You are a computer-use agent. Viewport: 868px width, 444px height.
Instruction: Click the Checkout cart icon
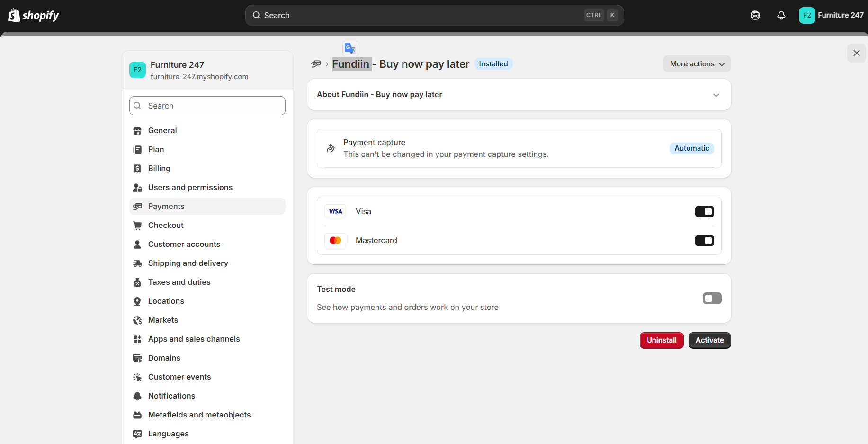click(x=137, y=226)
